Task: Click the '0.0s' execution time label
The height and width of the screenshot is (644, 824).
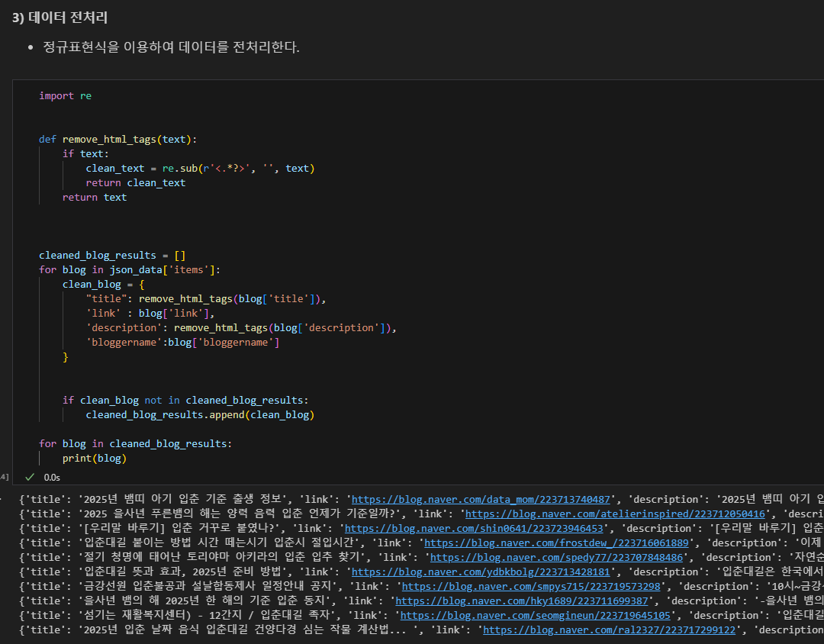Action: tap(52, 478)
